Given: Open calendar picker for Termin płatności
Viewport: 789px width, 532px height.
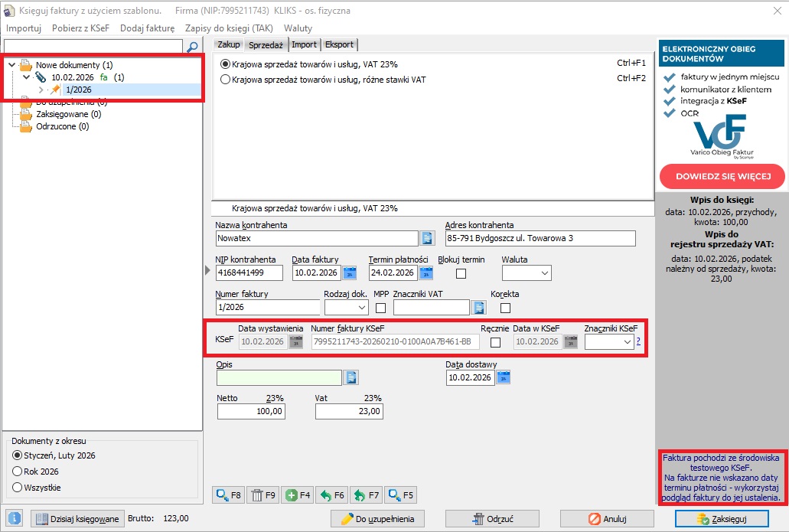Looking at the screenshot, I should [x=425, y=273].
